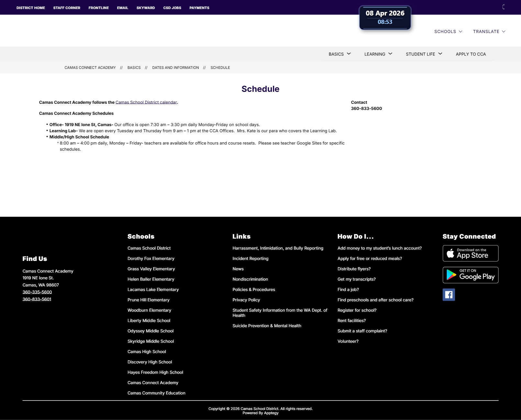Open Nondiscrimination link
The width and height of the screenshot is (521, 420).
coord(250,279)
